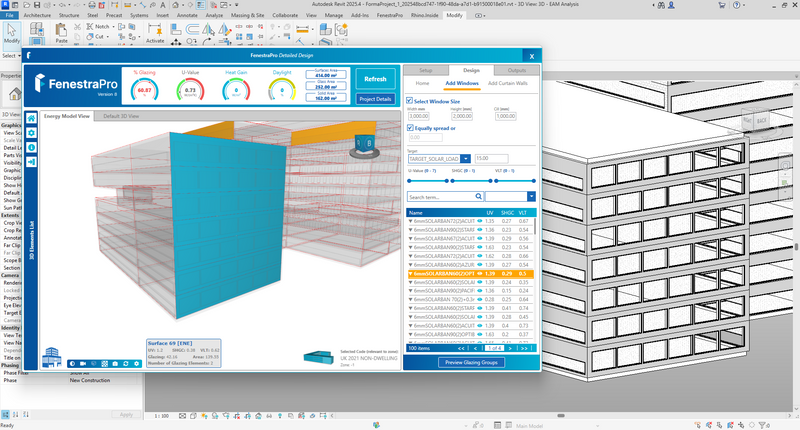Viewport: 800px width, 430px height.
Task: Take a snapshot with the camera icon
Action: [x=115, y=364]
